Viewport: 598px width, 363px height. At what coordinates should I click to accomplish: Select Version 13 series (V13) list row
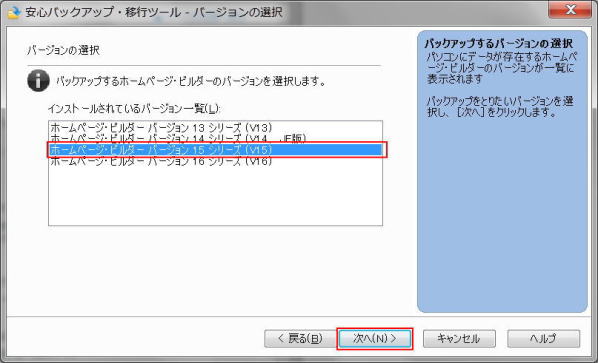click(215, 127)
